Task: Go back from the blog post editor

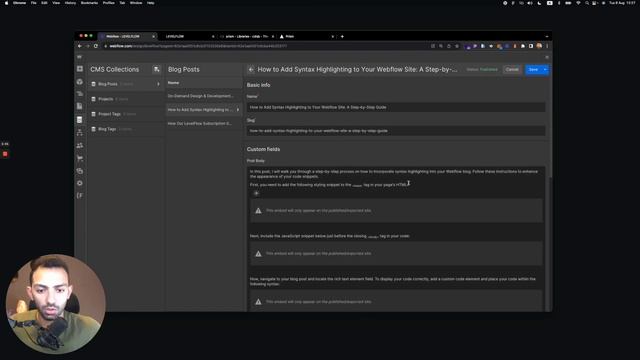Action: (251, 69)
